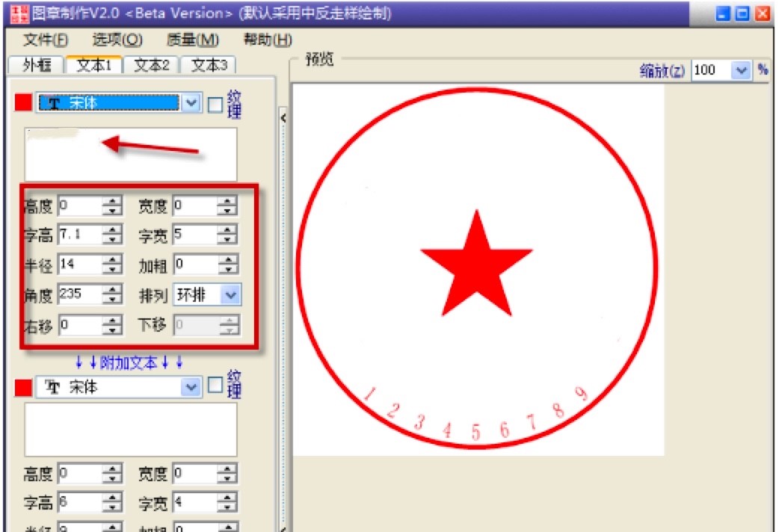The height and width of the screenshot is (532, 779).
Task: Click the 附加文本 text input box
Action: (131, 430)
